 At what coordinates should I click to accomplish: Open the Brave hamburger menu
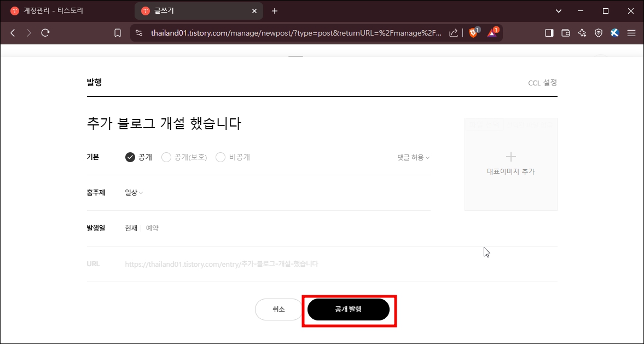(631, 32)
